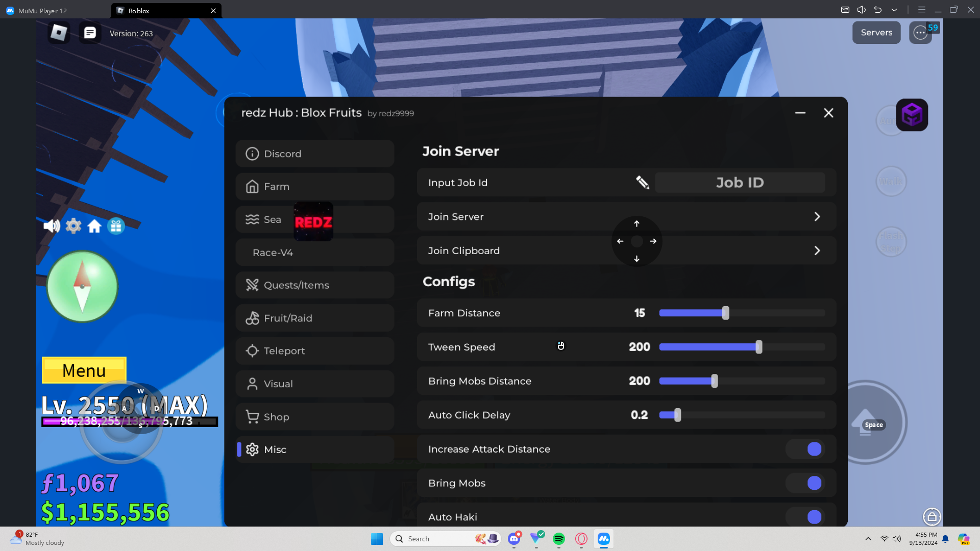Click the purple cube hub icon

(912, 115)
